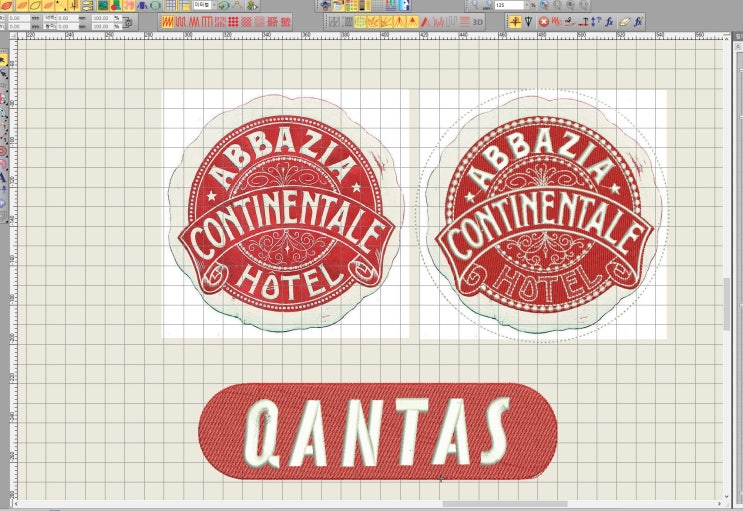Click the fx icon with star at far right
The height and width of the screenshot is (511, 743).
(x=638, y=22)
